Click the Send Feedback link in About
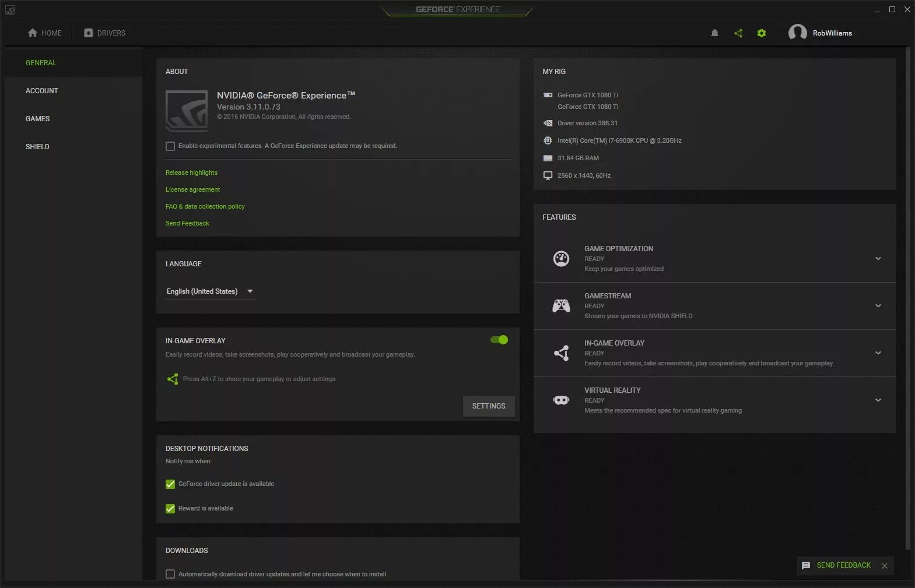915x588 pixels. [187, 223]
